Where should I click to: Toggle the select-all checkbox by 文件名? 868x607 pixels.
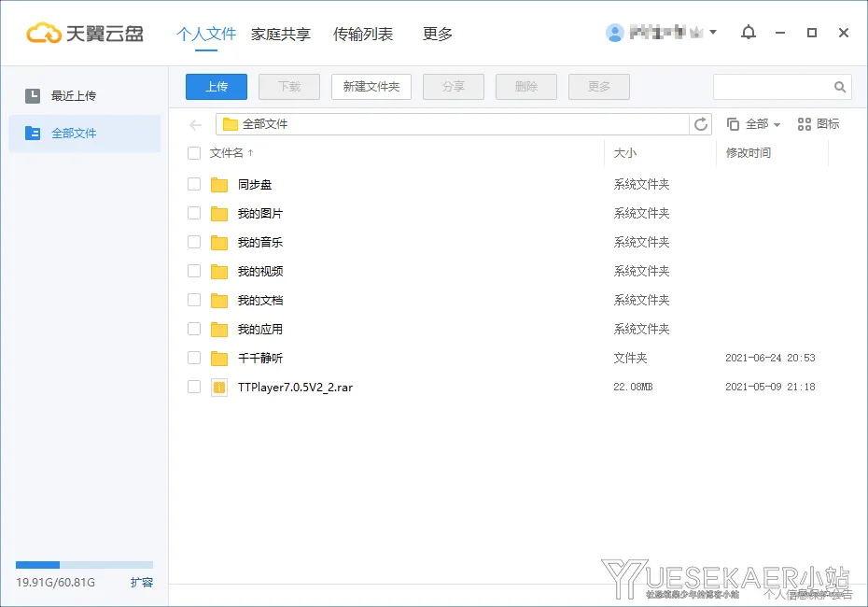(194, 153)
